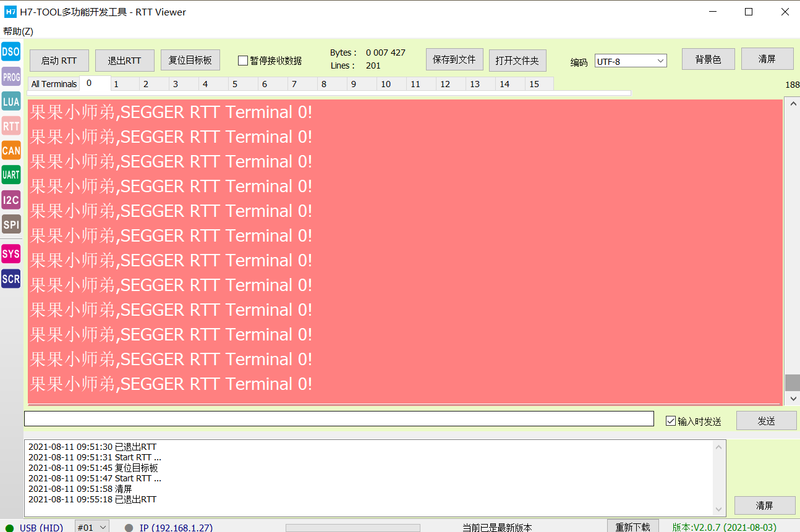
Task: Click log entry '09:55:18 已退出RTT'
Action: point(93,499)
